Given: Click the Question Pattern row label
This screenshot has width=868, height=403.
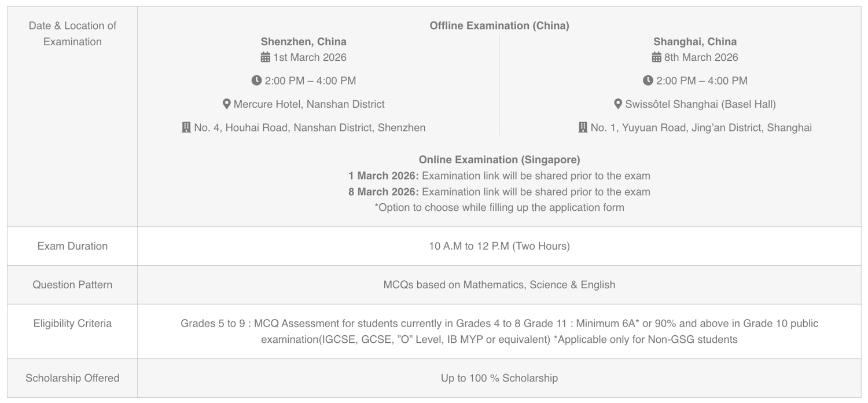Looking at the screenshot, I should point(72,285).
